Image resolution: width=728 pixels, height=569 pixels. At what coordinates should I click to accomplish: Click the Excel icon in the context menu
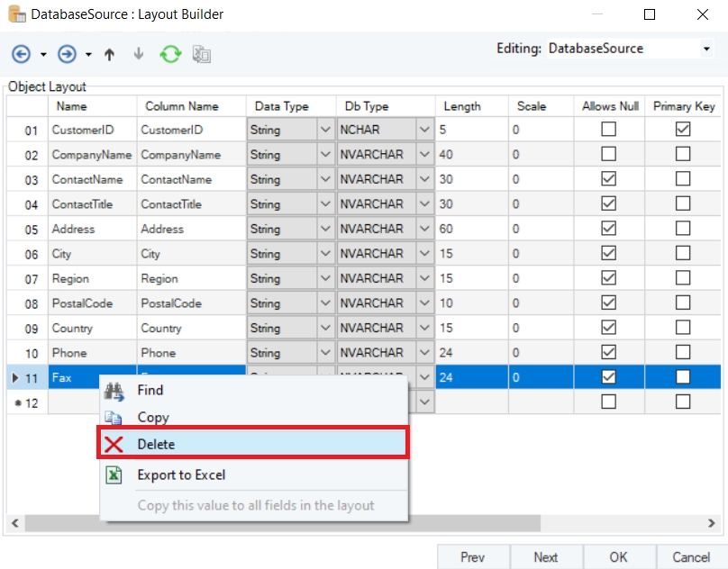pyautogui.click(x=114, y=474)
